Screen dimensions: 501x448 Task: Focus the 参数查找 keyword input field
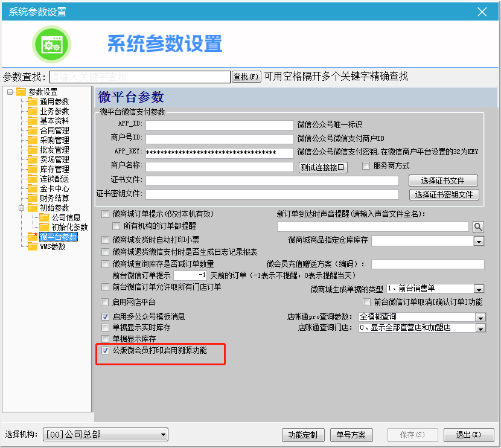tap(140, 77)
